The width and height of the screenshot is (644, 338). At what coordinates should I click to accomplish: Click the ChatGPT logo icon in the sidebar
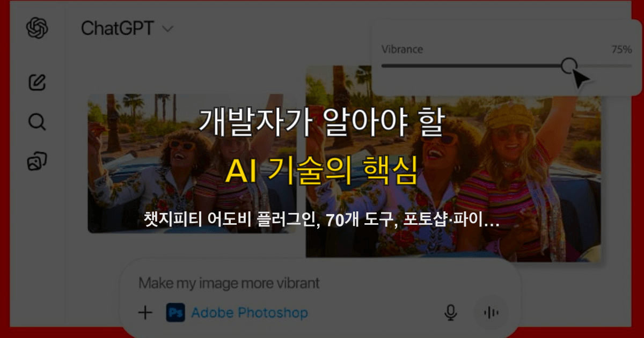point(37,28)
